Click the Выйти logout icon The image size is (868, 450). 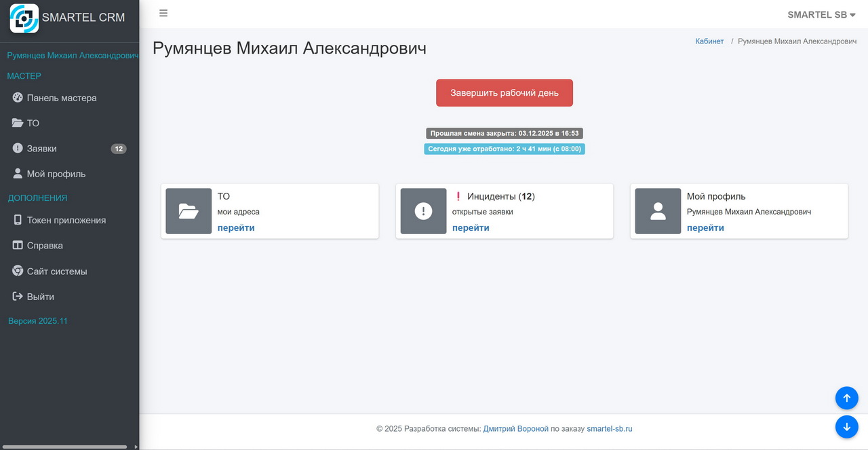[18, 297]
